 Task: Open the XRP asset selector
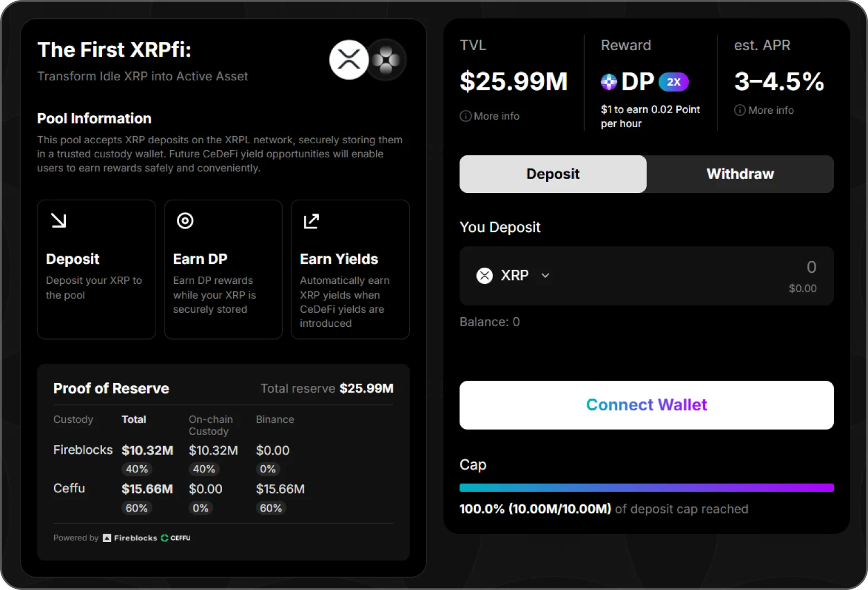pos(514,275)
